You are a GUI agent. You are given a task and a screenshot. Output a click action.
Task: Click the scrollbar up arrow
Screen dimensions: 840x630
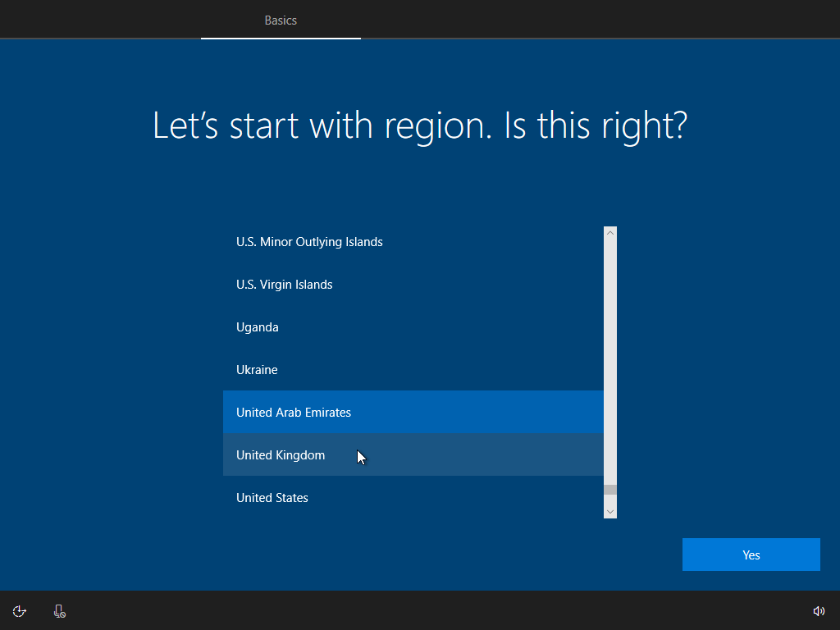tap(609, 231)
